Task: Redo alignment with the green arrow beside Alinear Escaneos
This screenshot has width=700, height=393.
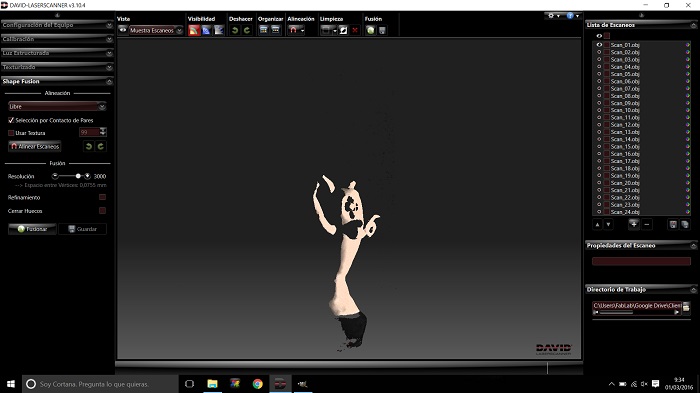Action: [101, 146]
